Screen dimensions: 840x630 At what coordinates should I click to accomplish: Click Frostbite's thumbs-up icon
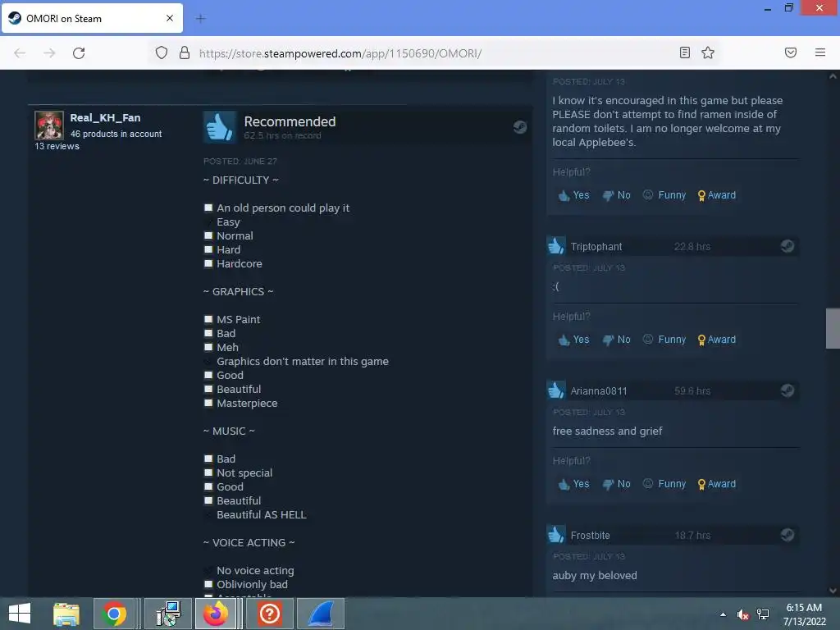[x=556, y=535]
